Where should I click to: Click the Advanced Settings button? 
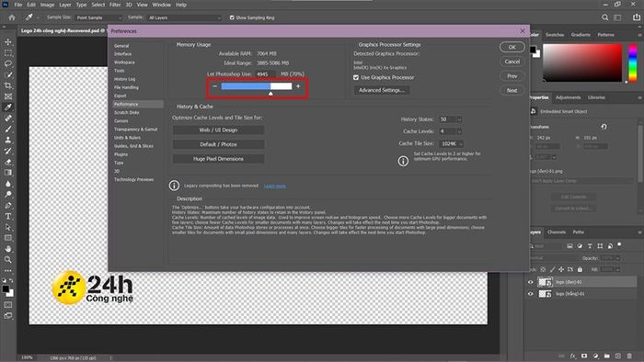[x=382, y=90]
